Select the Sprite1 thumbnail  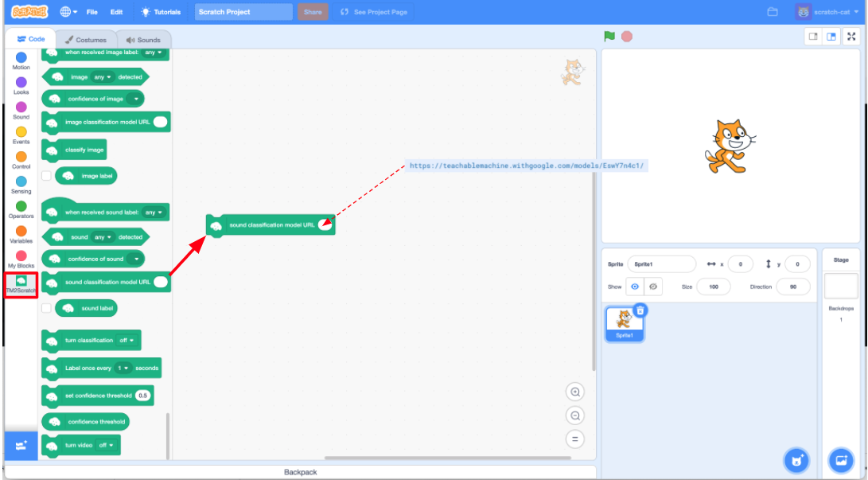[625, 325]
